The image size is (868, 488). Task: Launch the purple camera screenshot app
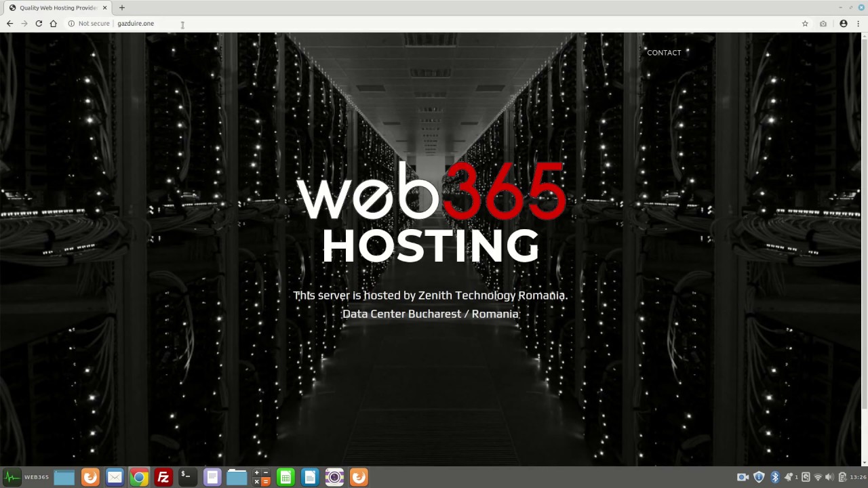[x=334, y=477]
